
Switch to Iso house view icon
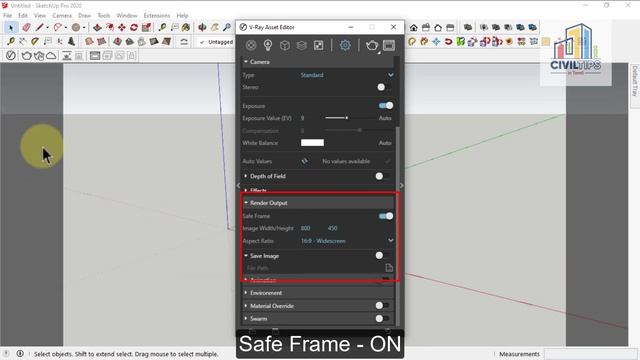point(413,27)
